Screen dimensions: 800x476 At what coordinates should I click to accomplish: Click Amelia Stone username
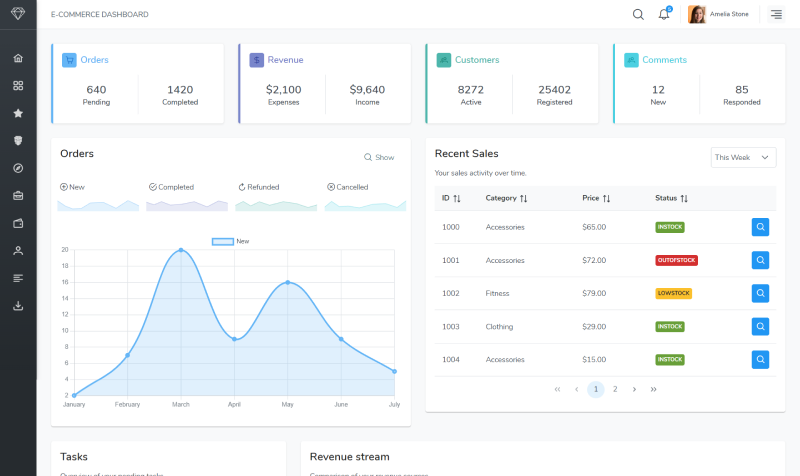[x=729, y=14]
